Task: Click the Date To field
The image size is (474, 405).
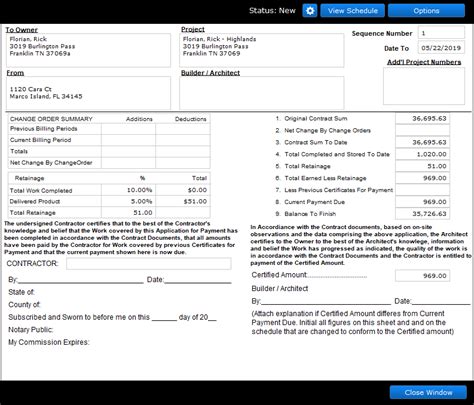Action: [441, 48]
